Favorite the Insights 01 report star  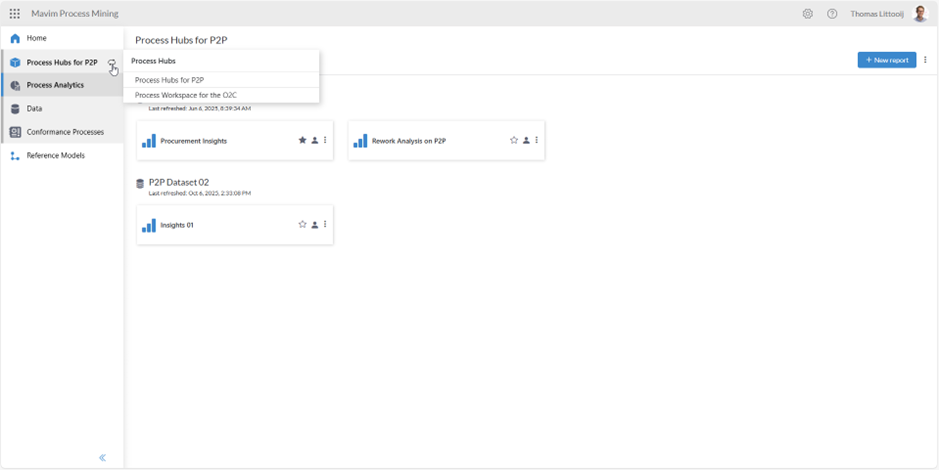[x=302, y=225]
